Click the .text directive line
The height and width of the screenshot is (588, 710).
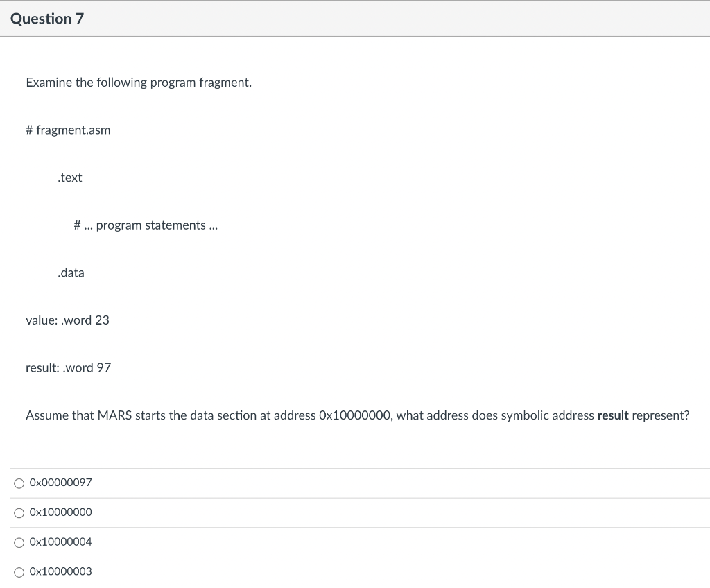point(69,178)
